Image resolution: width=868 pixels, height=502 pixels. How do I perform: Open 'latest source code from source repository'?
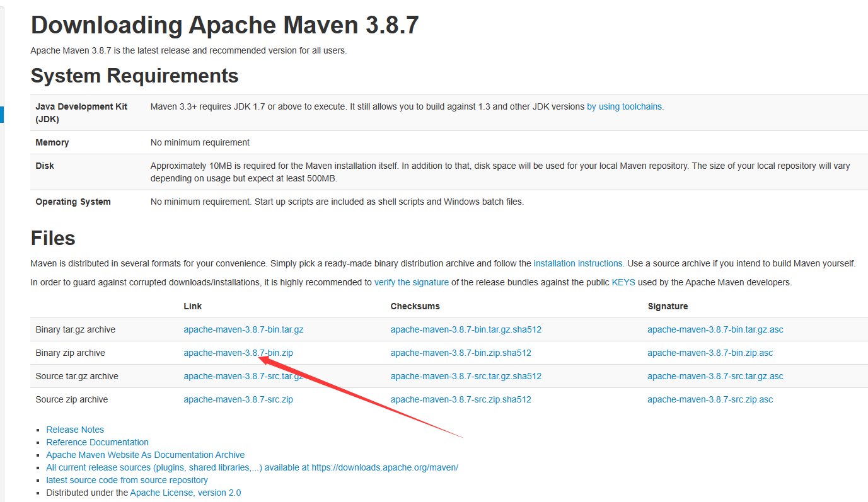[x=127, y=480]
